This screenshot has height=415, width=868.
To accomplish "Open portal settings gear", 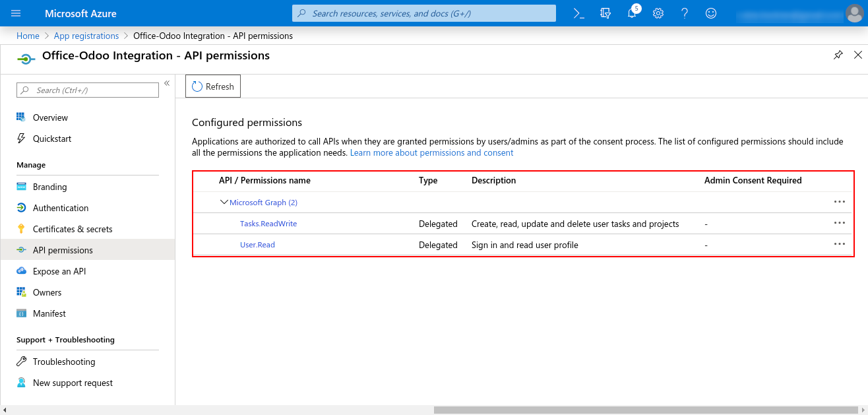I will pyautogui.click(x=658, y=13).
